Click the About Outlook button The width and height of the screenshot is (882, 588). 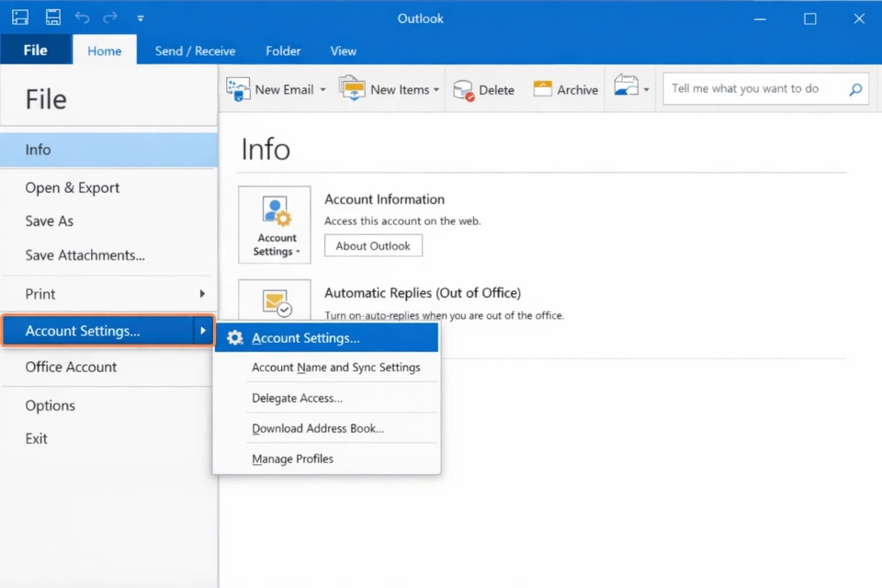(x=373, y=245)
